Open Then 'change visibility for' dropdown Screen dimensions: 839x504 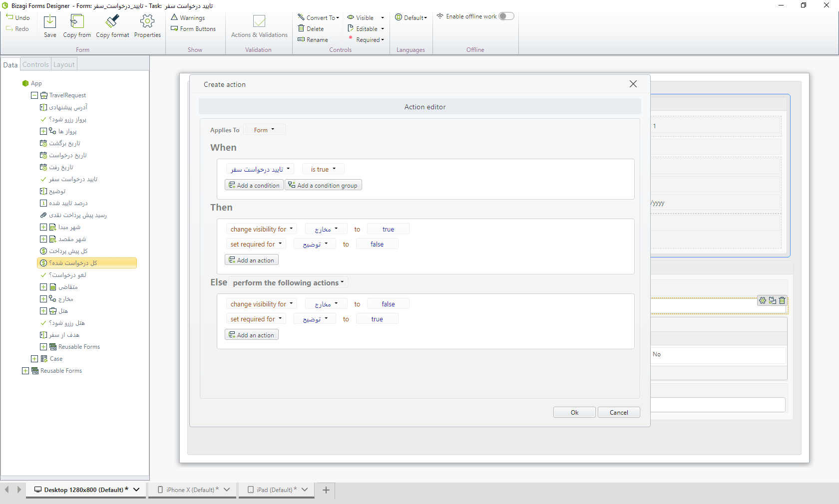click(x=262, y=229)
